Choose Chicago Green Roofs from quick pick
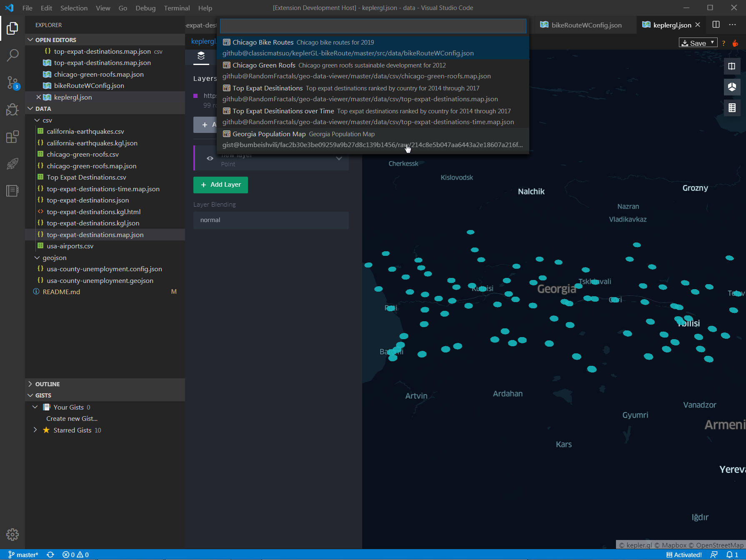Screen dimensions: 746x560 [x=373, y=70]
